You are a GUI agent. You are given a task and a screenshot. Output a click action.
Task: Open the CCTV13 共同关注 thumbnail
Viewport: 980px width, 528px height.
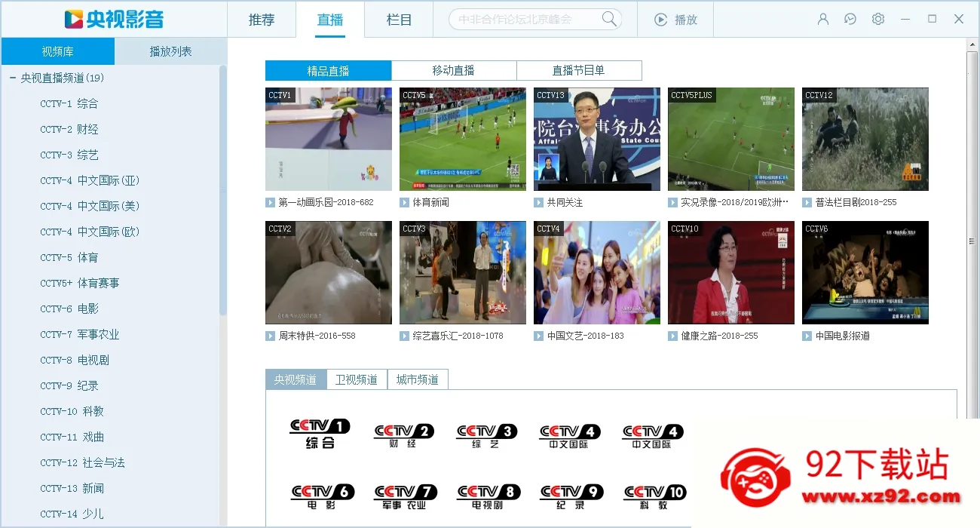click(x=597, y=139)
